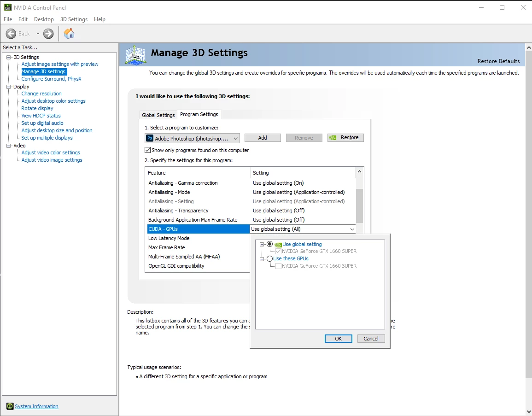
Task: Open the CUDA - GPUs setting dropdown
Action: (352, 229)
